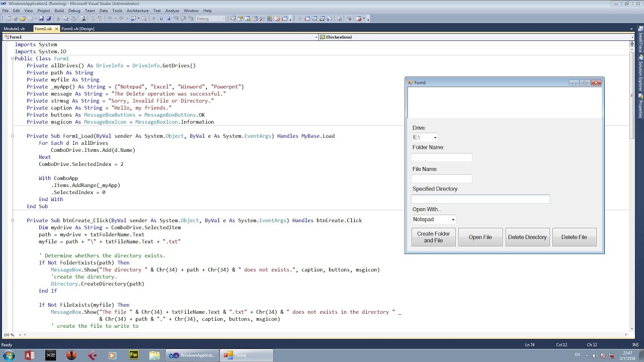
Task: Open Adobe Fireworks from the taskbar
Action: [133, 355]
